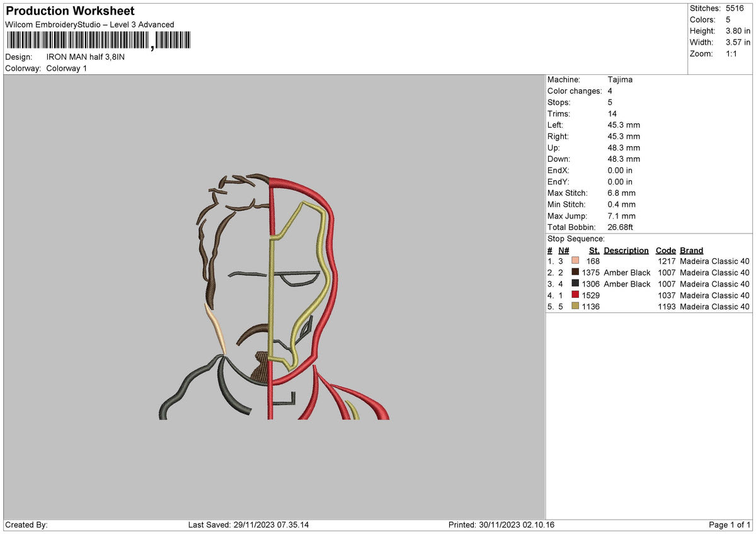Click 'Amber Black' in stop row 3

tap(627, 284)
